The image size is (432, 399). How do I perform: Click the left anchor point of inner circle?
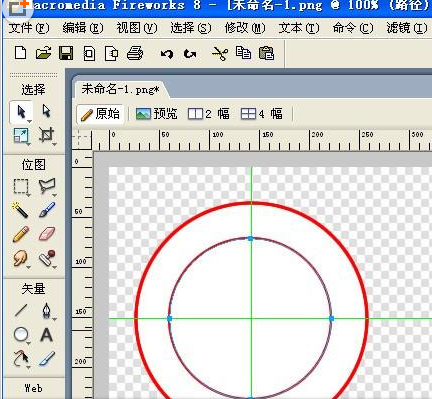point(169,319)
